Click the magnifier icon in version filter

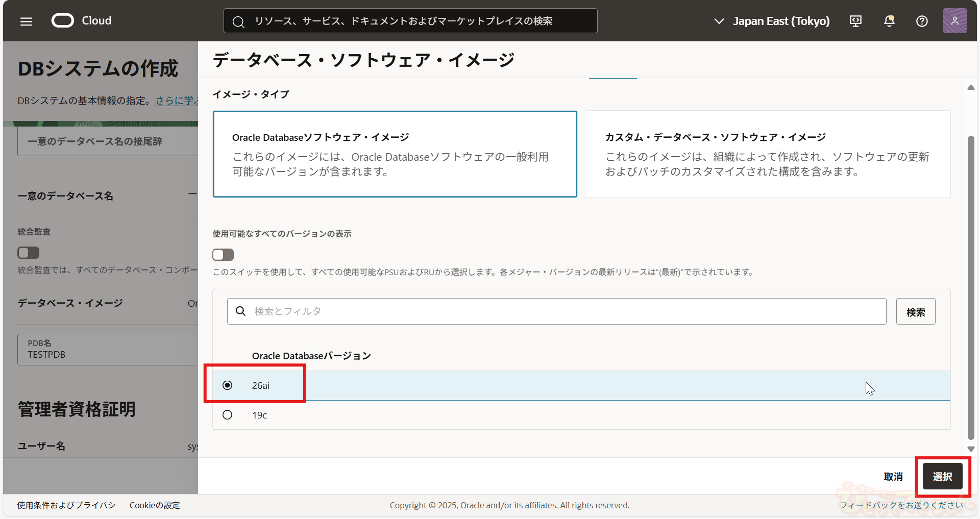(241, 311)
